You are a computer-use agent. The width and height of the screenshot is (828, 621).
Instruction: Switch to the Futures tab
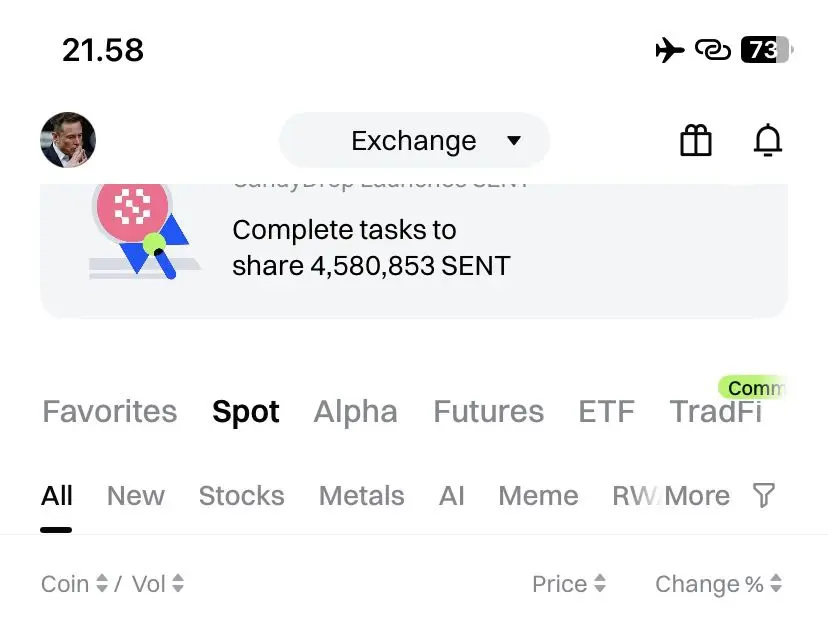[488, 411]
